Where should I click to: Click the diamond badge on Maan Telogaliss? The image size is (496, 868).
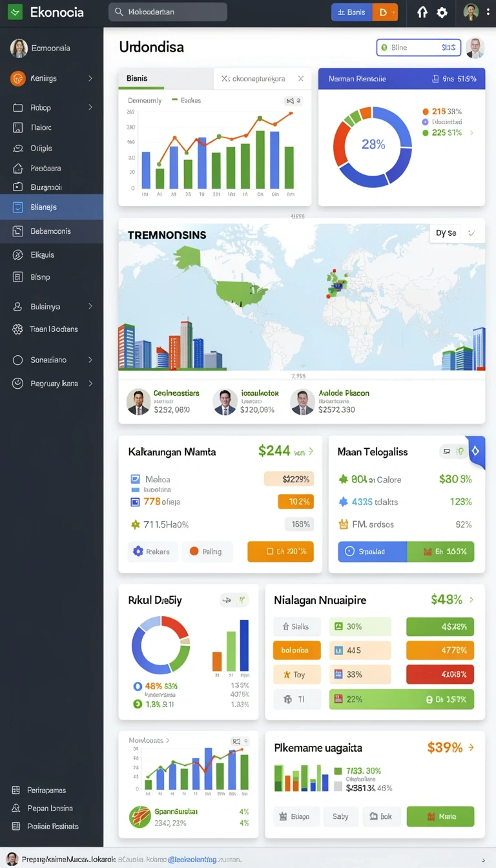click(476, 451)
